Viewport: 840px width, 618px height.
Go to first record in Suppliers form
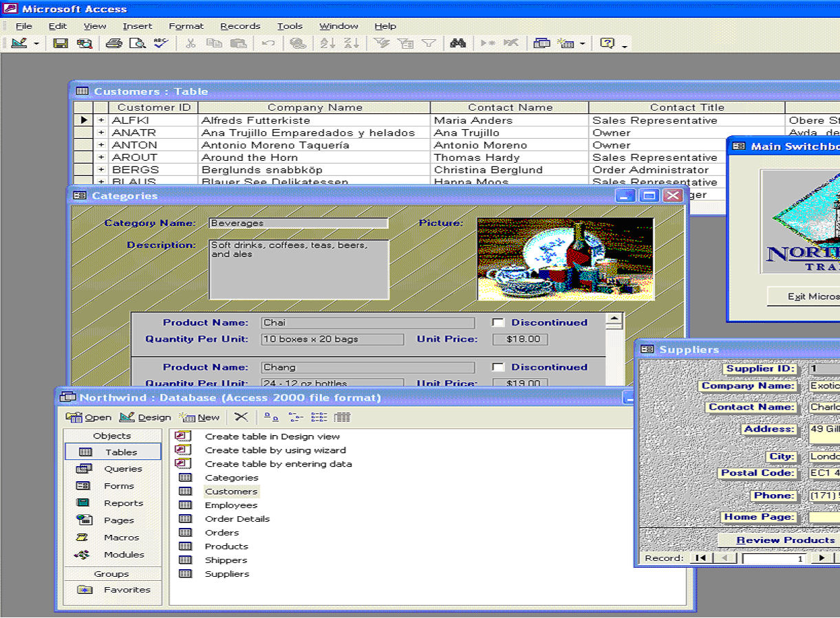pos(700,558)
